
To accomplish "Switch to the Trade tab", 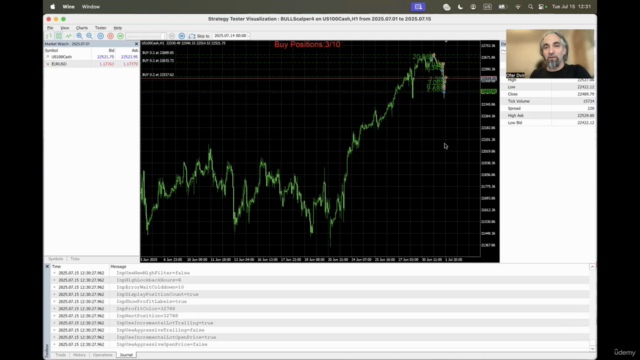I will coord(60,355).
